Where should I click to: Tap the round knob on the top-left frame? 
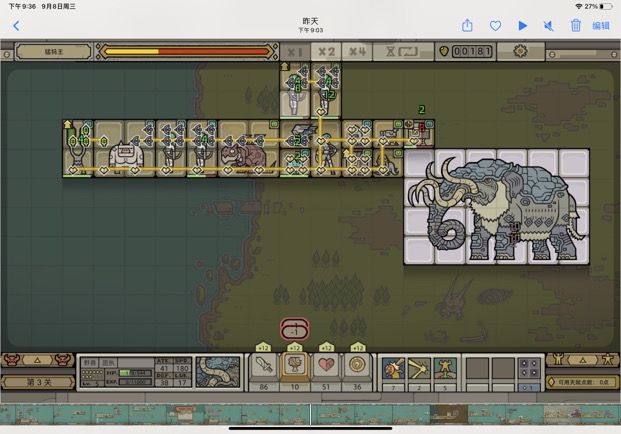click(x=6, y=54)
